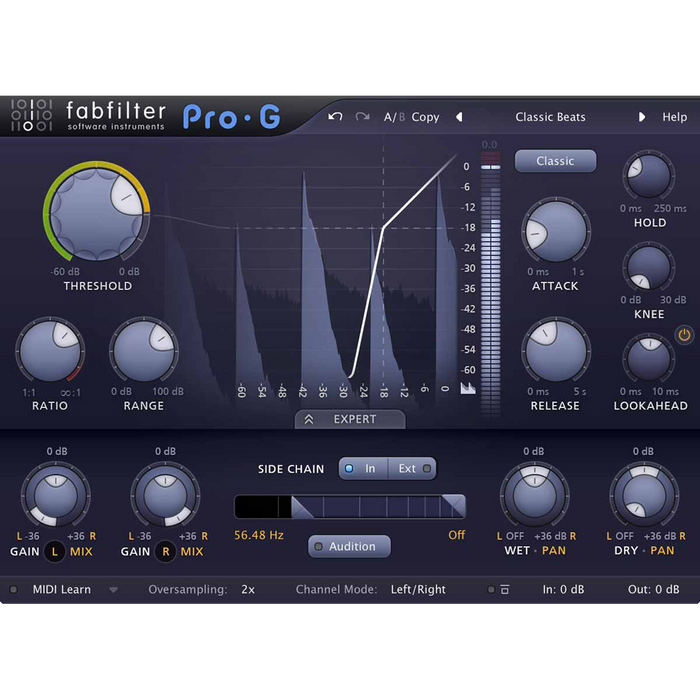Switch A/B comparison state
The height and width of the screenshot is (700, 700).
(x=394, y=117)
